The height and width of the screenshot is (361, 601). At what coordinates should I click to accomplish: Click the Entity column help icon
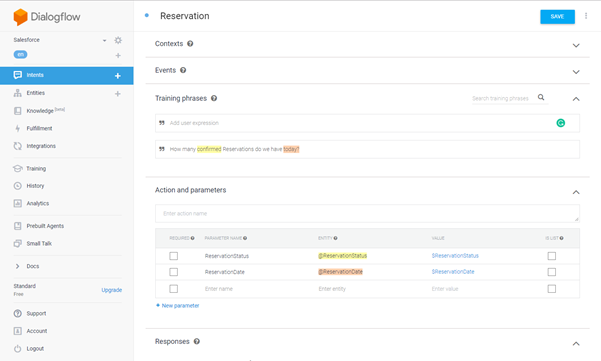pos(335,238)
